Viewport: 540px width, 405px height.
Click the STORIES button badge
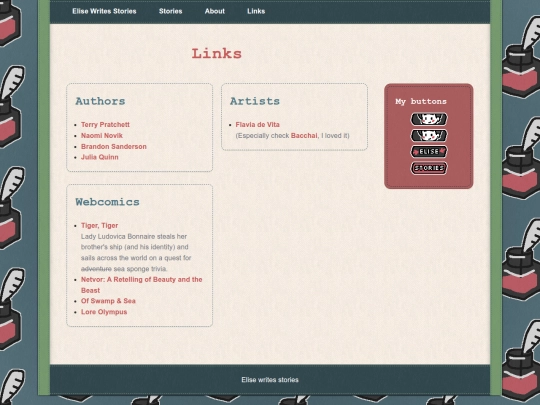coord(429,168)
